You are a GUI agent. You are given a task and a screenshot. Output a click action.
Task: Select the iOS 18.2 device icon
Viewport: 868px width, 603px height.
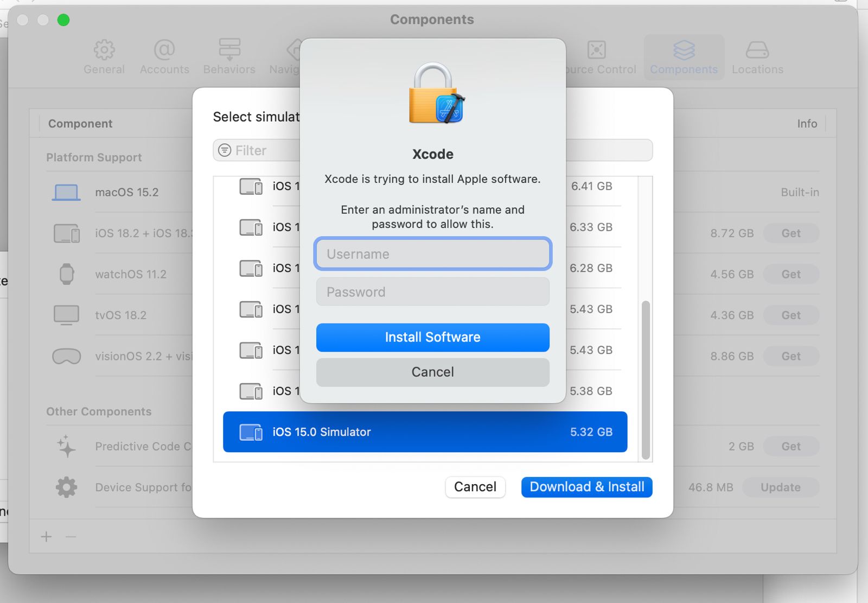[x=66, y=233]
